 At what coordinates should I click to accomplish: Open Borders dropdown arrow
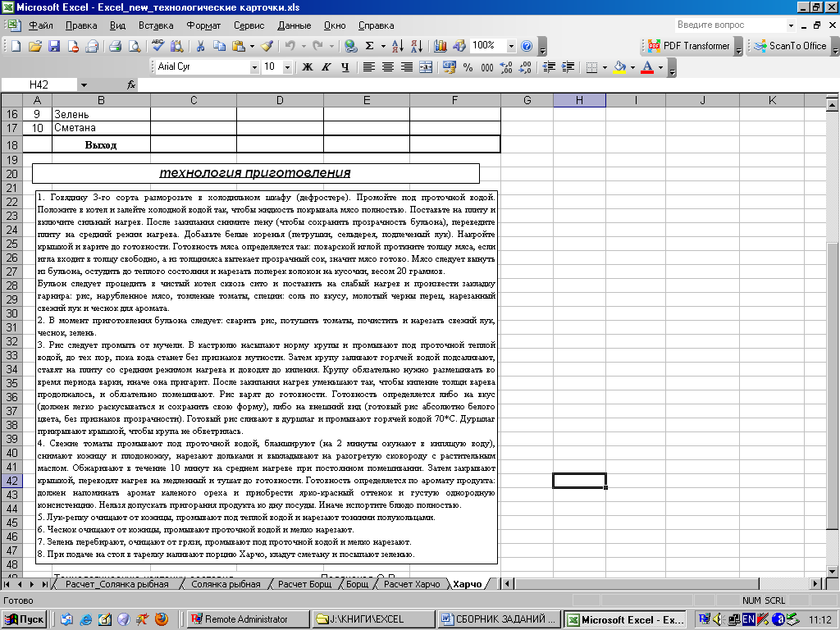pyautogui.click(x=605, y=67)
